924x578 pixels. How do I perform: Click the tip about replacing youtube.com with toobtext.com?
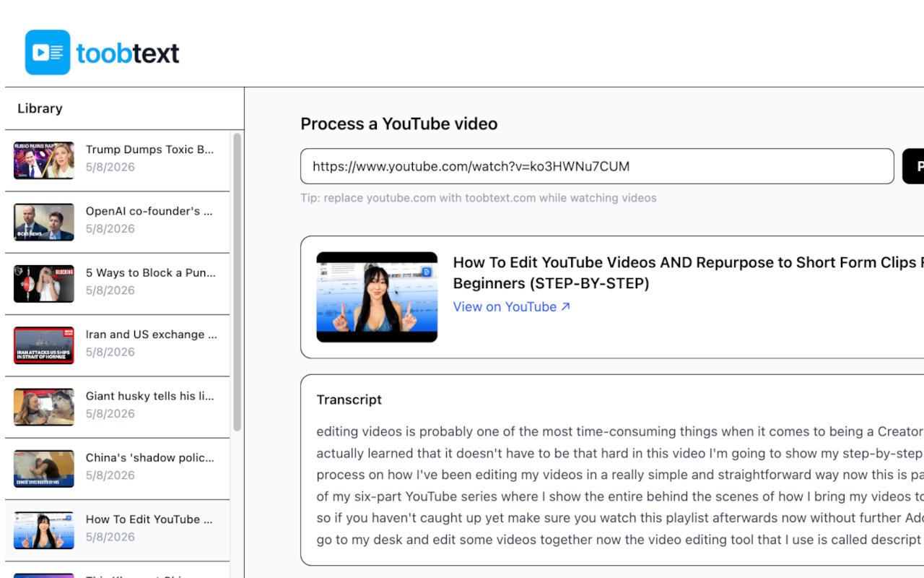(479, 198)
